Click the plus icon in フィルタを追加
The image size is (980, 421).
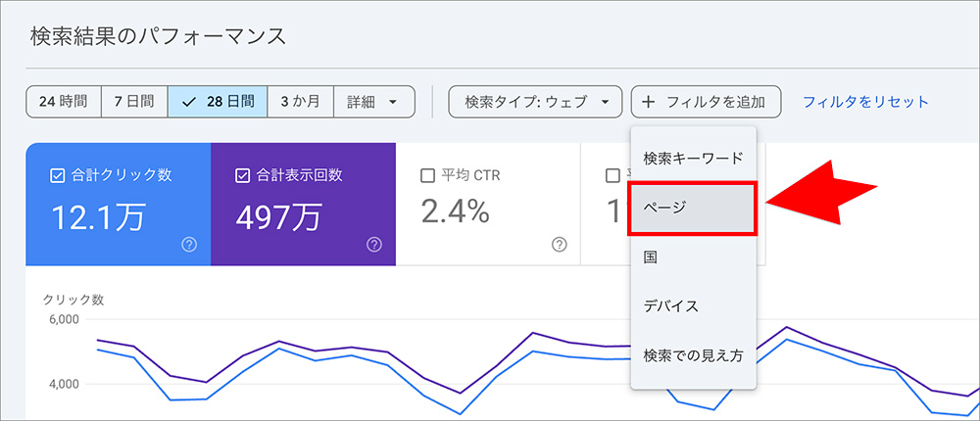[x=649, y=102]
